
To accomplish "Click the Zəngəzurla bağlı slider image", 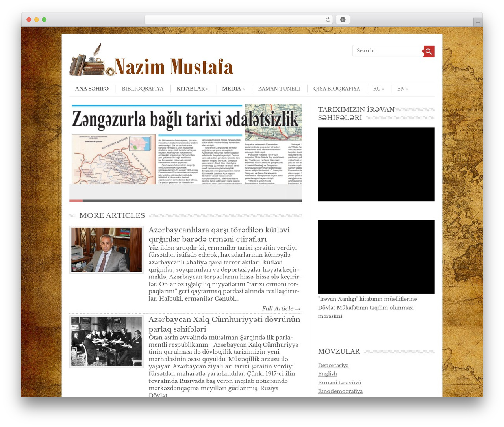I will point(186,144).
